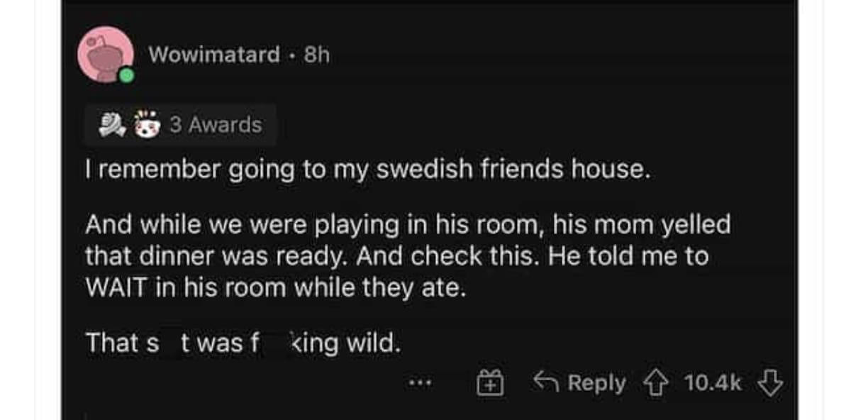This screenshot has height=420, width=868.
Task: Open Wowimatard's user profile
Action: (x=214, y=55)
